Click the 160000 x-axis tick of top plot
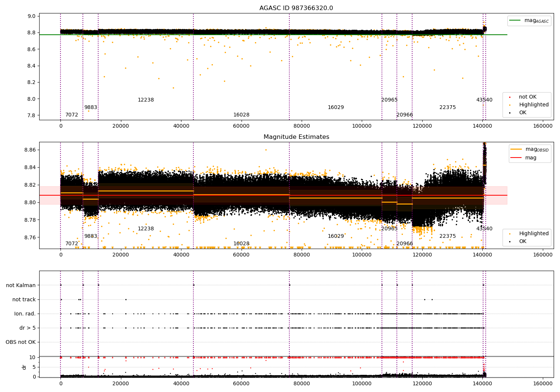 click(542, 126)
